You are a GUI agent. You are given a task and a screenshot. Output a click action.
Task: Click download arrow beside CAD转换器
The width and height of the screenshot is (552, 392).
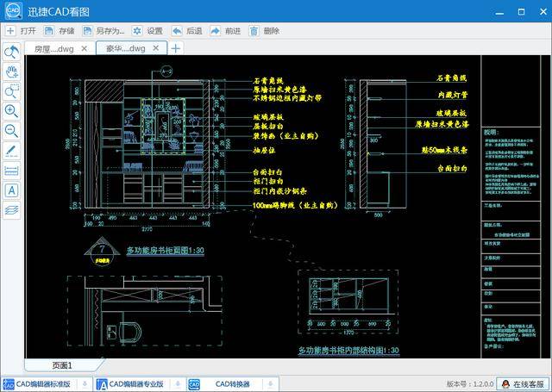click(270, 384)
